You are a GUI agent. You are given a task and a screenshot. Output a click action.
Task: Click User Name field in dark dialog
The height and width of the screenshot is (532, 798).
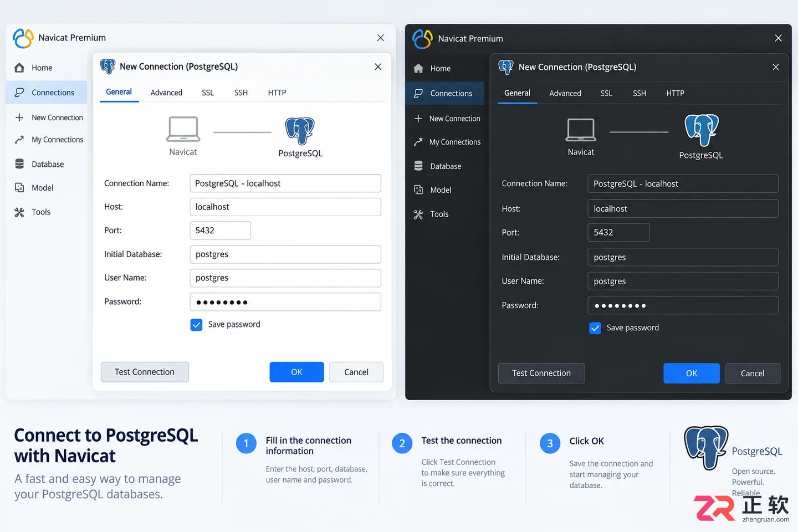coord(683,281)
